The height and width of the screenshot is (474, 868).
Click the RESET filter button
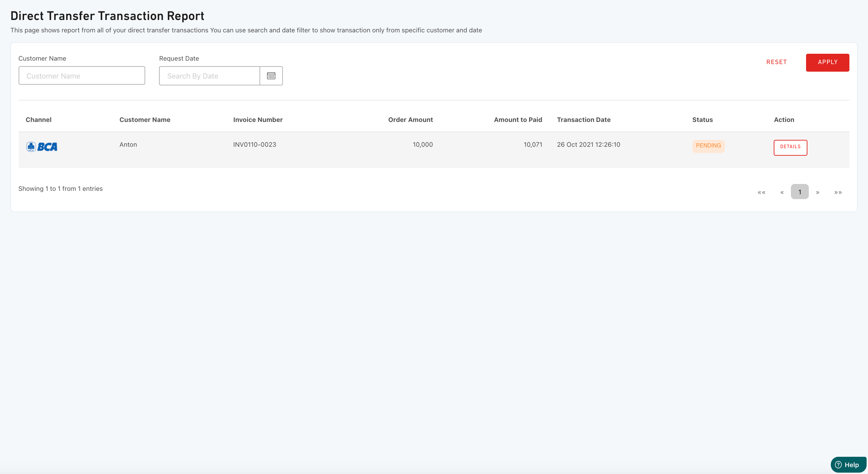(776, 62)
